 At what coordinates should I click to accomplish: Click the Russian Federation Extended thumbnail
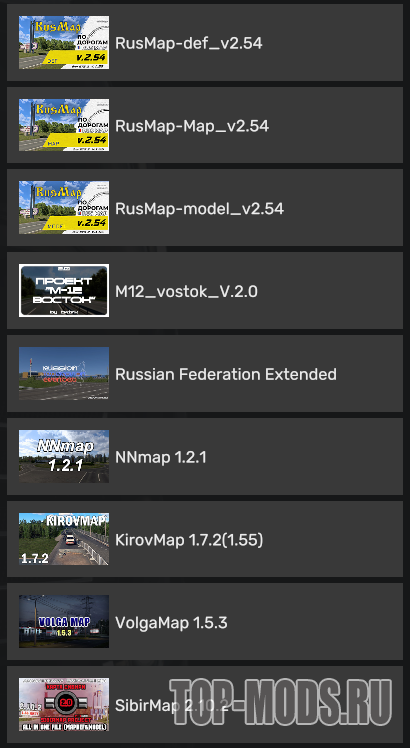click(64, 374)
